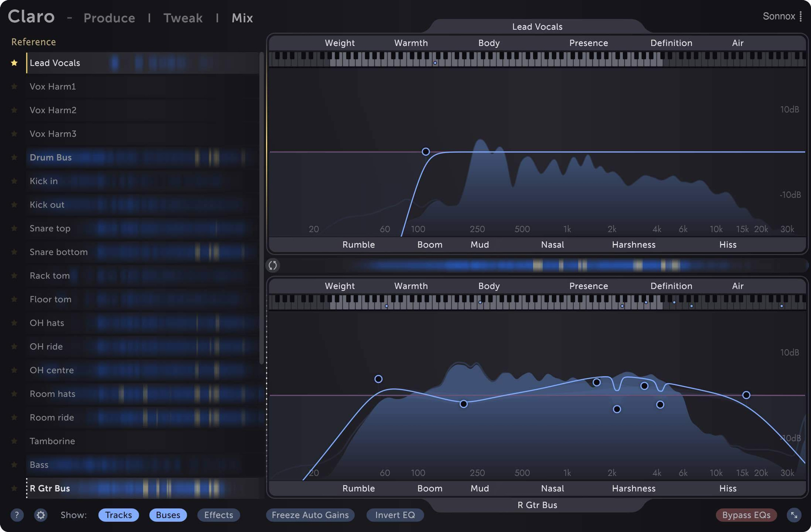Click the Invert EQ button
This screenshot has width=811, height=532.
click(395, 514)
